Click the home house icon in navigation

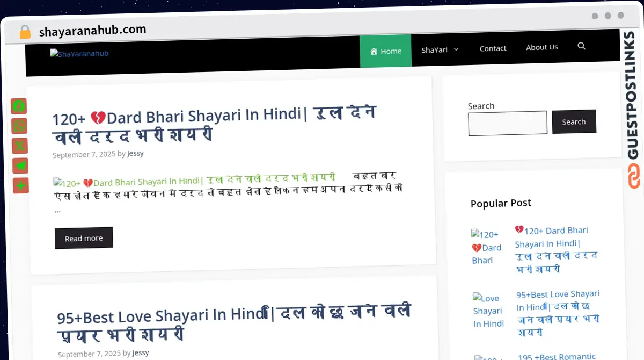[x=373, y=51]
